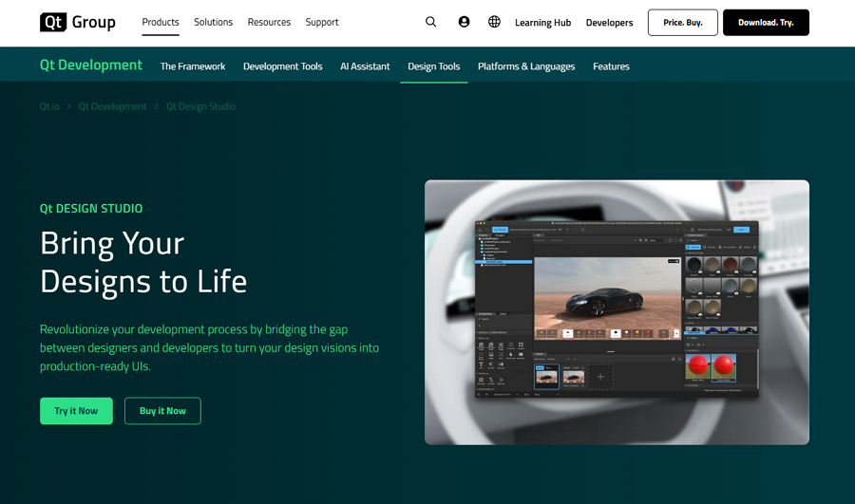Click the user account icon
This screenshot has height=504, width=855.
coord(464,22)
